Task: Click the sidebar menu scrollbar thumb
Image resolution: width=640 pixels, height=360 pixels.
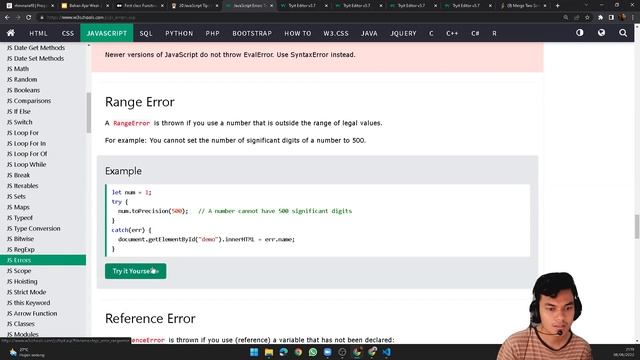Action: click(89, 113)
